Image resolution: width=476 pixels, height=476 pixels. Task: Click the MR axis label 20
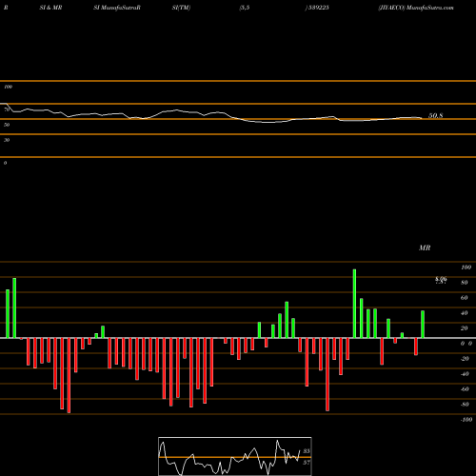[465, 328]
